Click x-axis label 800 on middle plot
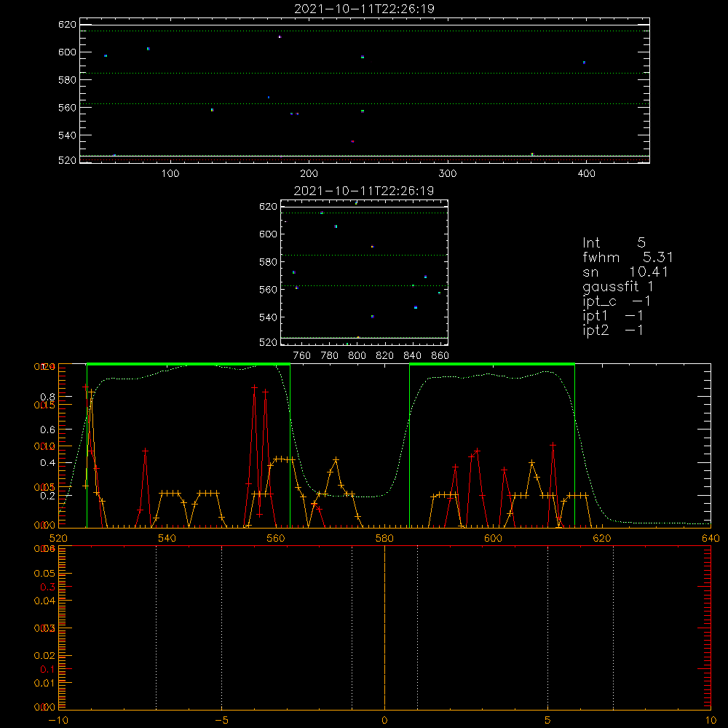 (357, 356)
